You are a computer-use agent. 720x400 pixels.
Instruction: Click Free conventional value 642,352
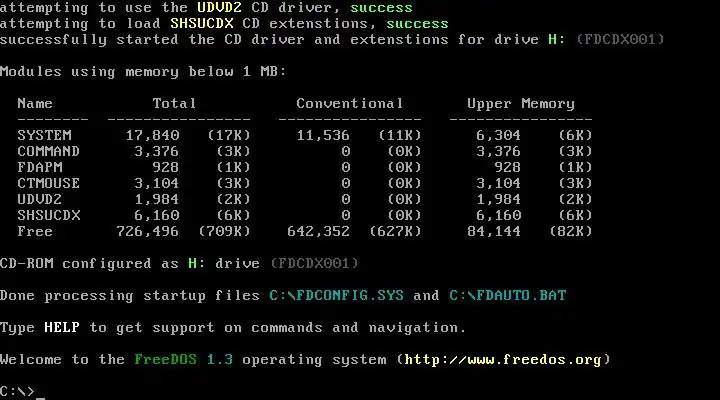pyautogui.click(x=319, y=232)
